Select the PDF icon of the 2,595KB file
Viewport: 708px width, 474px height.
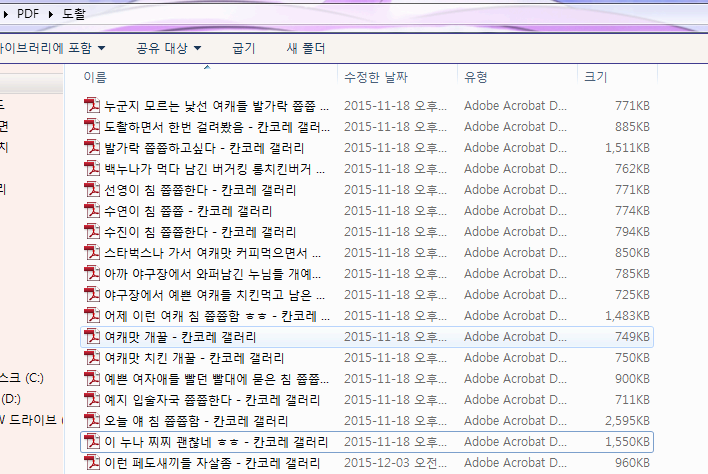(92, 421)
